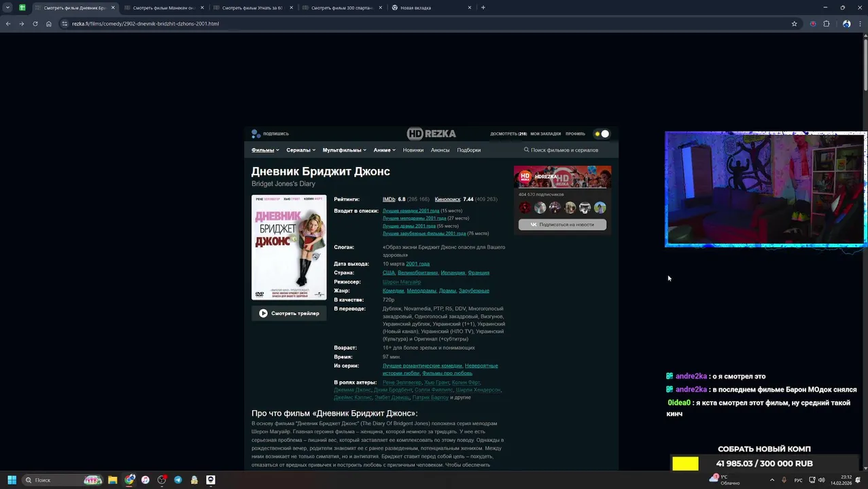Show hidden system tray icons
The width and height of the screenshot is (868, 489).
[771, 480]
